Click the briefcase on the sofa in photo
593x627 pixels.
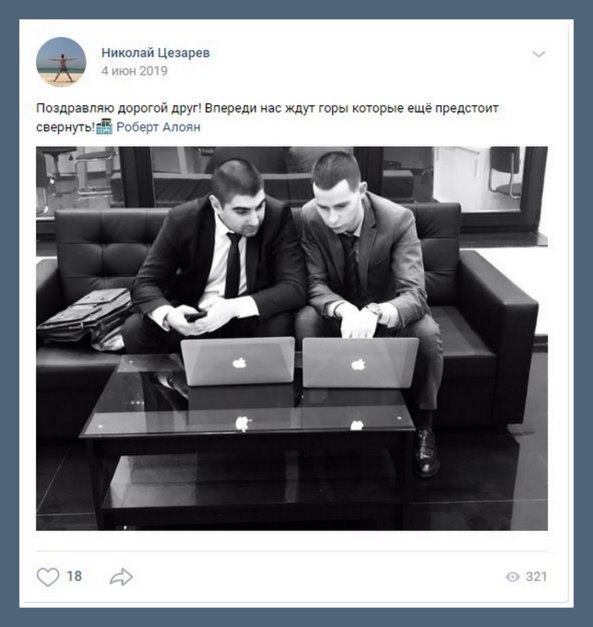click(85, 318)
